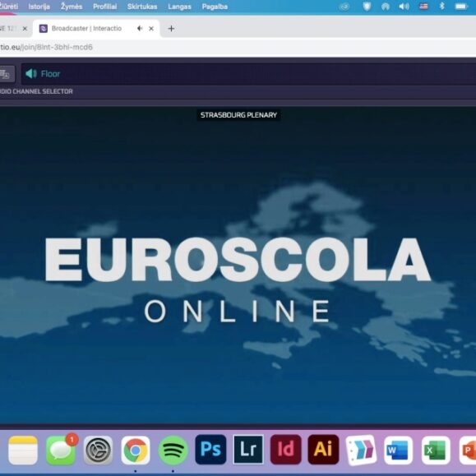Screen dimensions: 476x476
Task: Open System Preferences from the dock
Action: (x=98, y=451)
